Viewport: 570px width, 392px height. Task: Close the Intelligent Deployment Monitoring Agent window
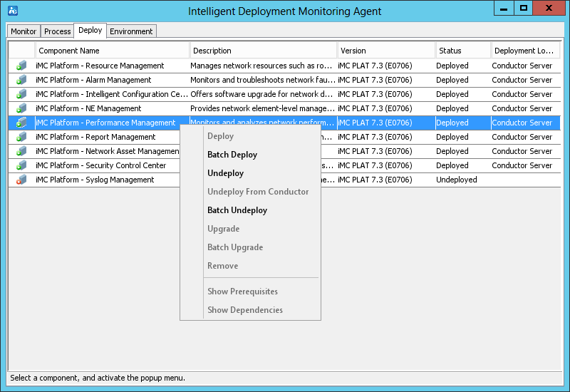(x=549, y=8)
